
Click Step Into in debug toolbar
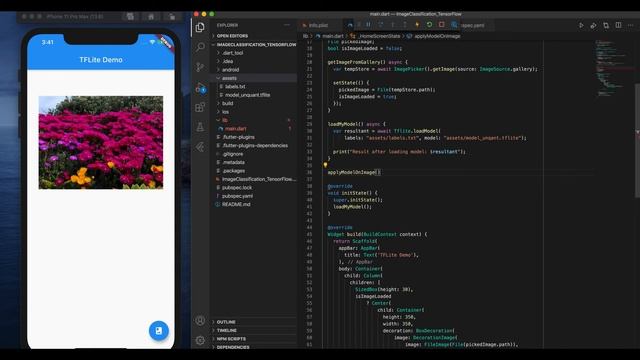tap(393, 25)
